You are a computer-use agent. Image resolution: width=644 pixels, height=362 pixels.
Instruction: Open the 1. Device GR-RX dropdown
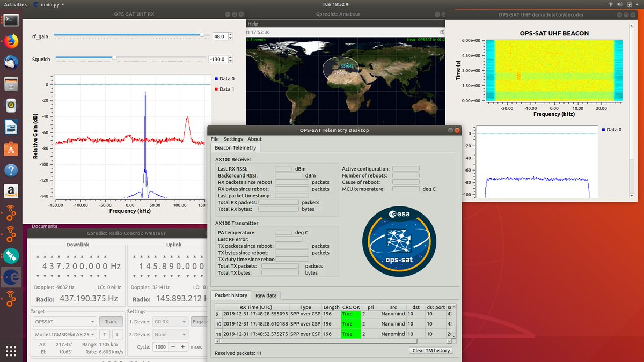click(169, 322)
